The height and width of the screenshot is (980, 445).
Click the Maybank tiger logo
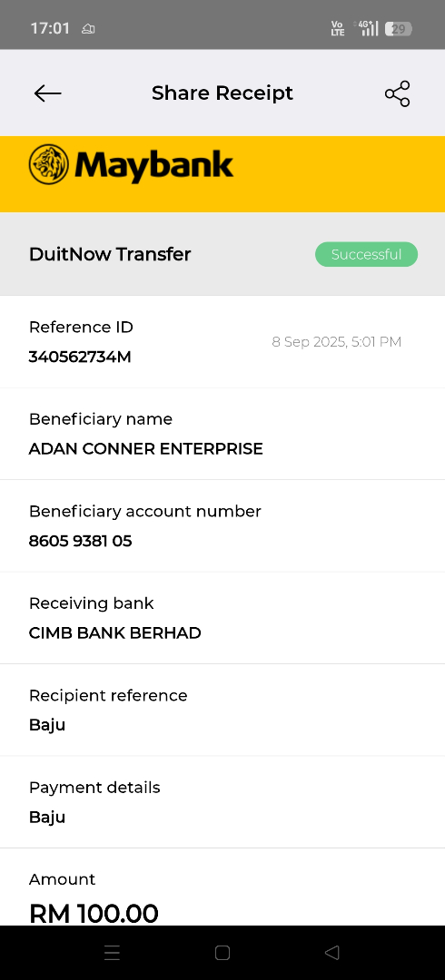point(49,164)
